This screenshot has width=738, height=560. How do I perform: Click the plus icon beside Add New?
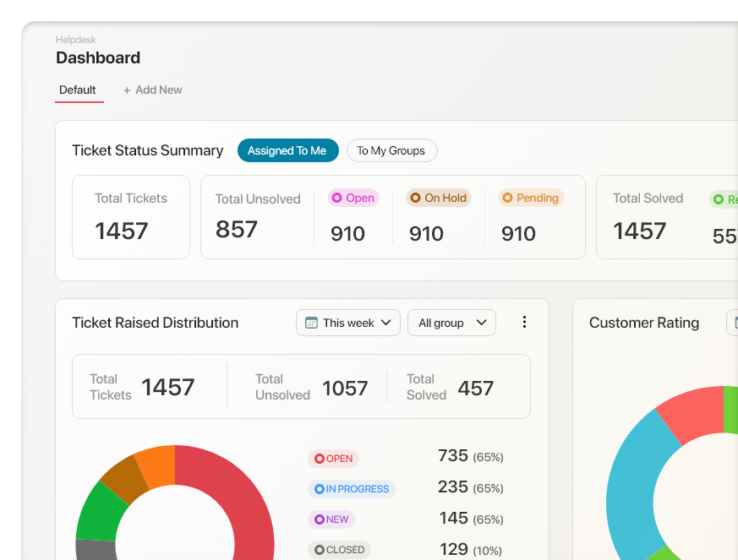127,90
